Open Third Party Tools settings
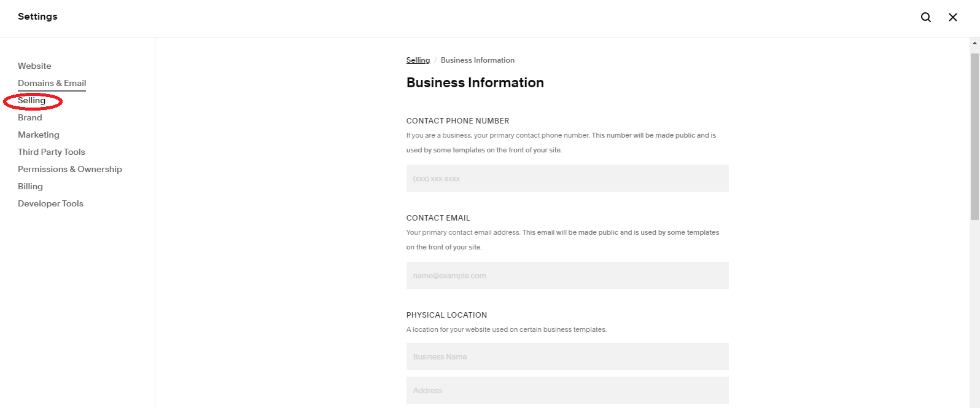This screenshot has height=408, width=980. tap(52, 152)
